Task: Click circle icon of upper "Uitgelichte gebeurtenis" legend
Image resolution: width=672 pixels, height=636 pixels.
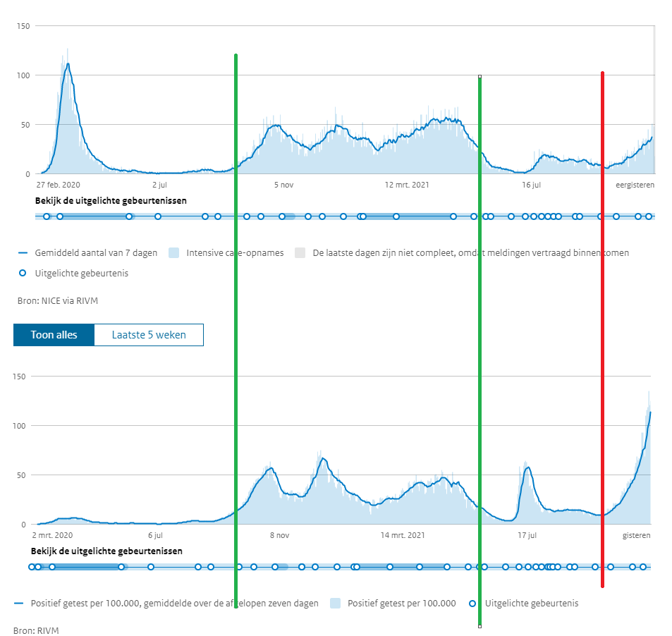Action: pos(23,273)
